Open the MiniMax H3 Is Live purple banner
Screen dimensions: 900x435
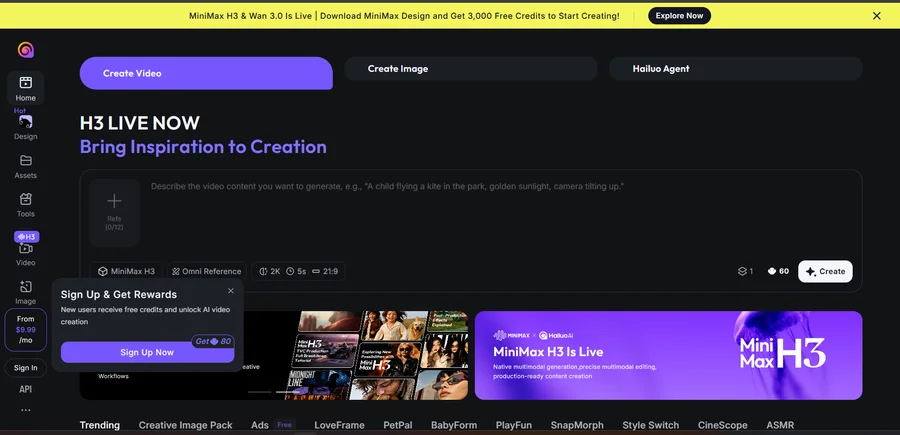[669, 355]
